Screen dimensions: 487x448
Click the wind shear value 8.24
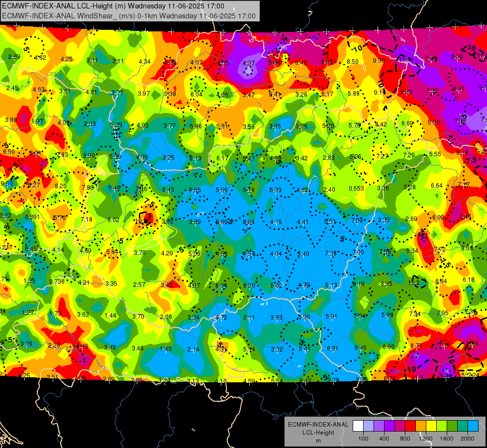tap(248, 222)
